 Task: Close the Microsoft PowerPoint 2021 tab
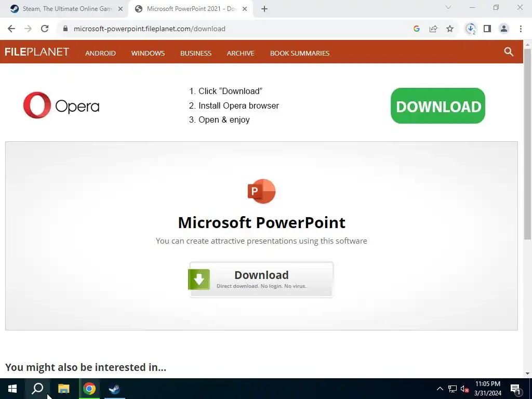[245, 9]
